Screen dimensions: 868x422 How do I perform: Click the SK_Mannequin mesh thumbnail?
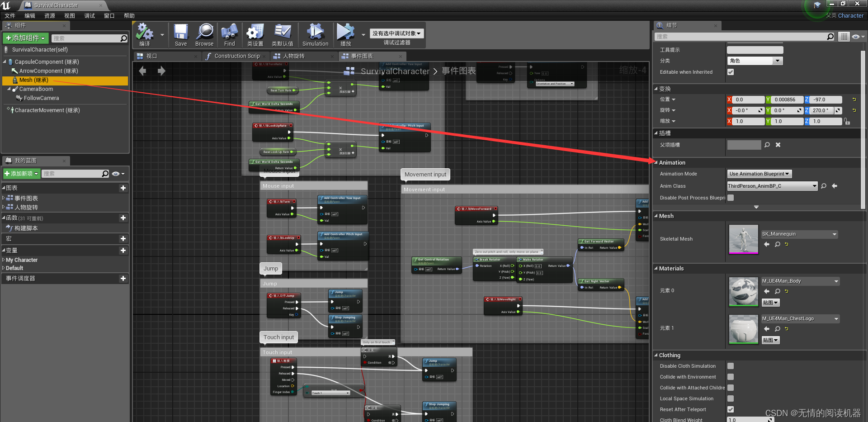tap(744, 239)
